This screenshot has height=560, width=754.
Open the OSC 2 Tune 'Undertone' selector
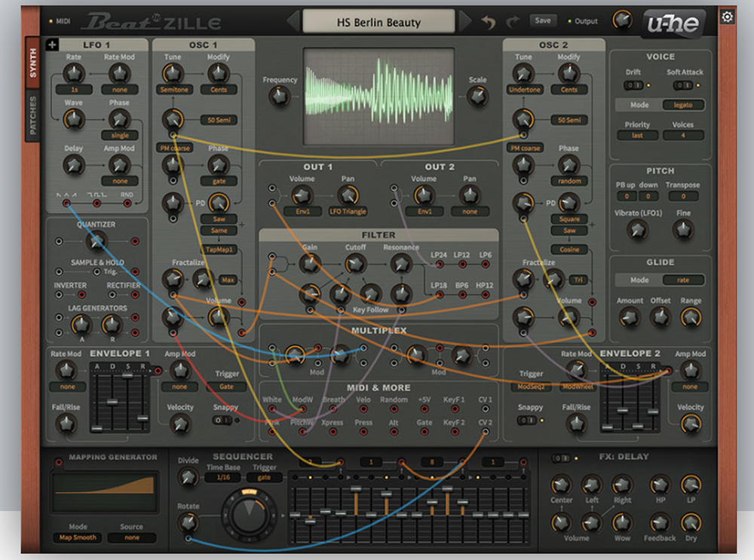[x=524, y=90]
